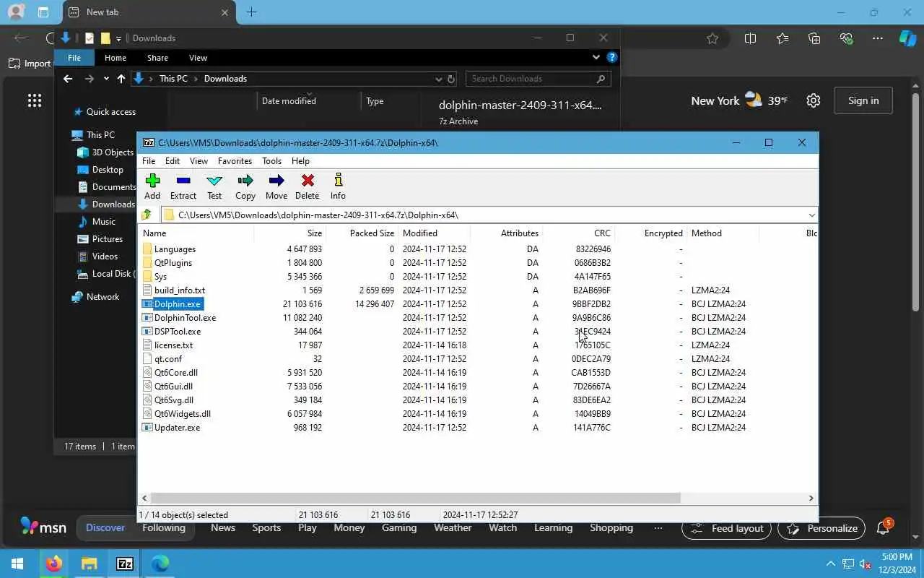Expand the 7-Zip address path dropdown
Screen dimensions: 924x578
pyautogui.click(x=811, y=215)
